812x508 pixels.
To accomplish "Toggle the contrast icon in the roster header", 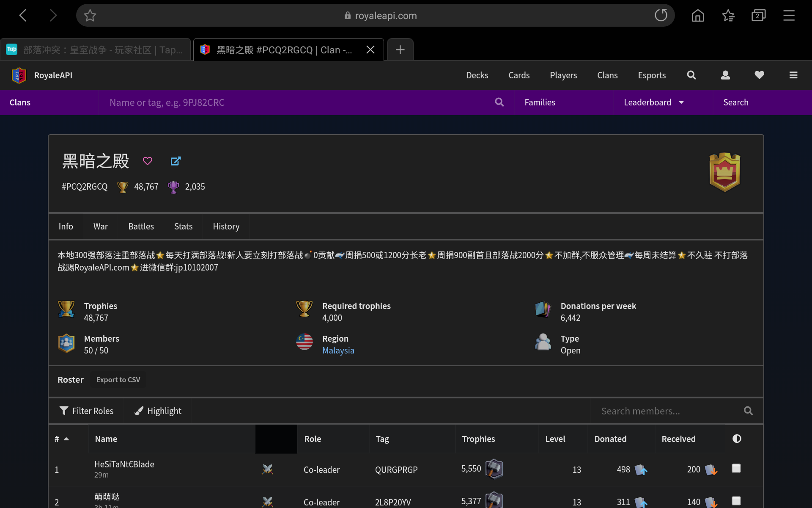I will click(737, 439).
